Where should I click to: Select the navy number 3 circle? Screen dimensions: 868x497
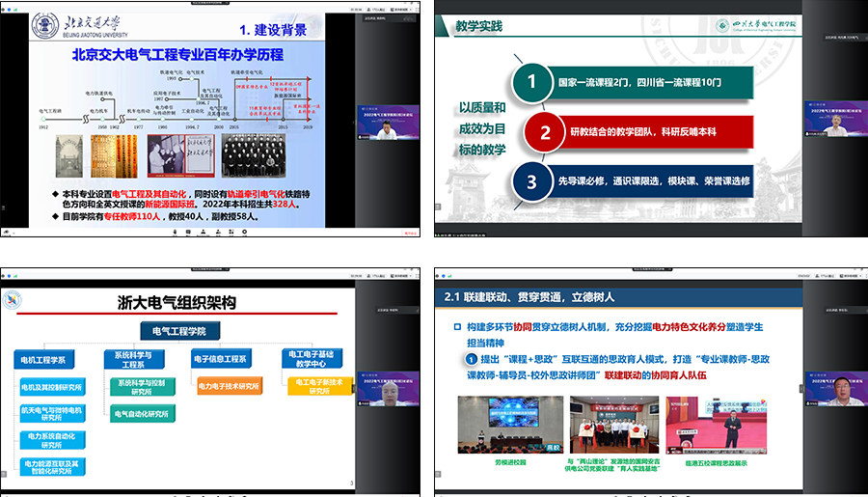pos(529,181)
